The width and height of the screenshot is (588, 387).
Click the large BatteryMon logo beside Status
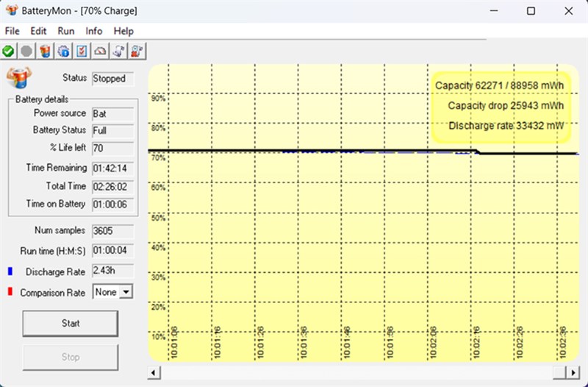tap(18, 77)
